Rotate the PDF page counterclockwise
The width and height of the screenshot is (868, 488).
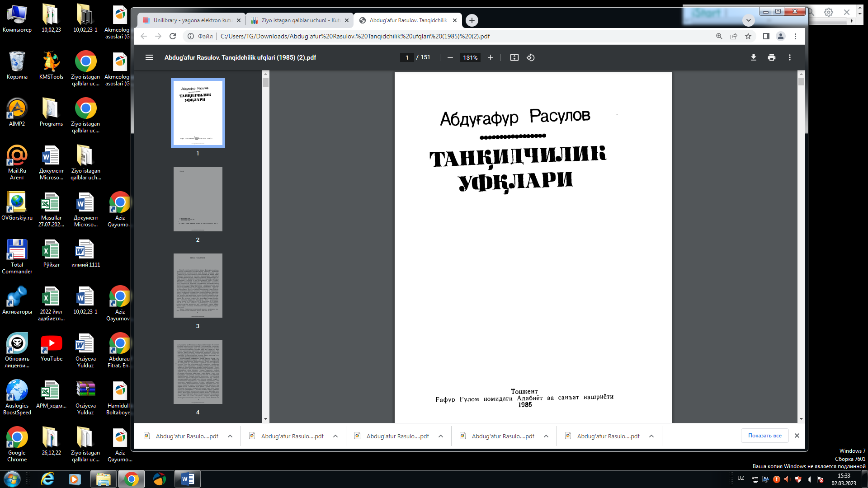pyautogui.click(x=531, y=57)
